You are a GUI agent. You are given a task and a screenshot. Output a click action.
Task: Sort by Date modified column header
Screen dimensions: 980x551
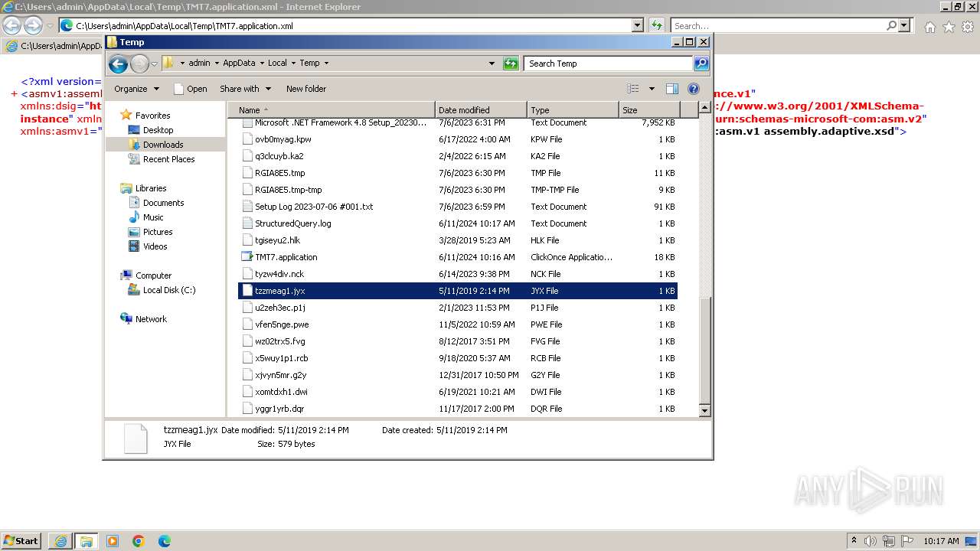tap(481, 110)
